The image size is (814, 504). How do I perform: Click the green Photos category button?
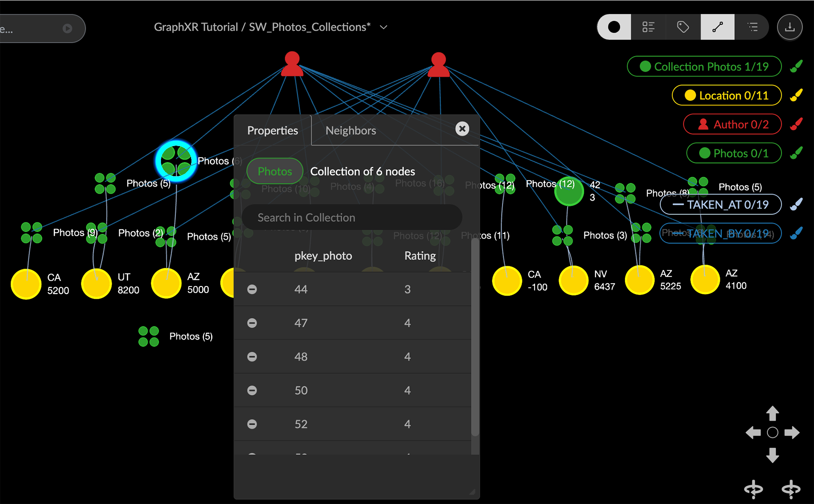click(x=275, y=171)
